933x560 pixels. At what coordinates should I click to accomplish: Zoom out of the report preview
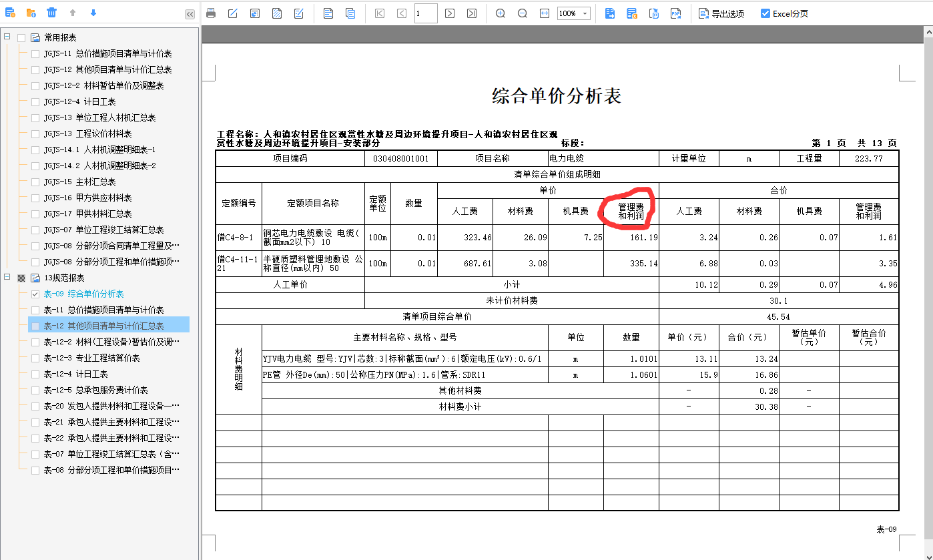click(523, 13)
